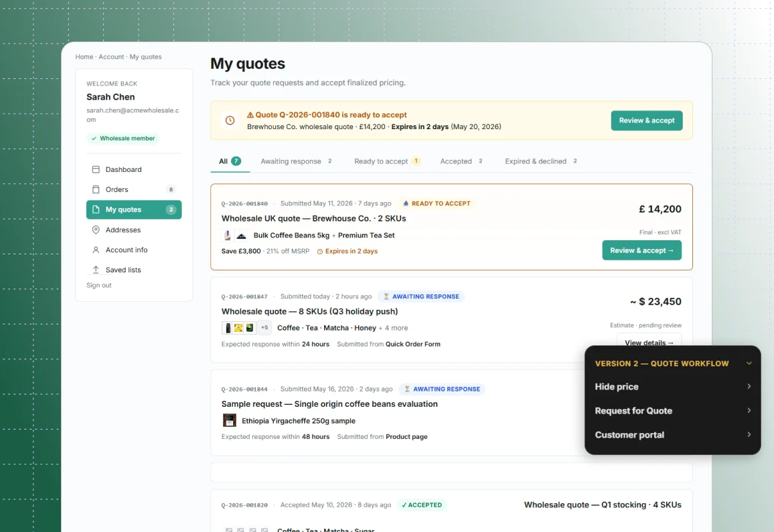
Task: Click the warning triangle beside Quote Q-2026-001840
Action: click(x=250, y=115)
